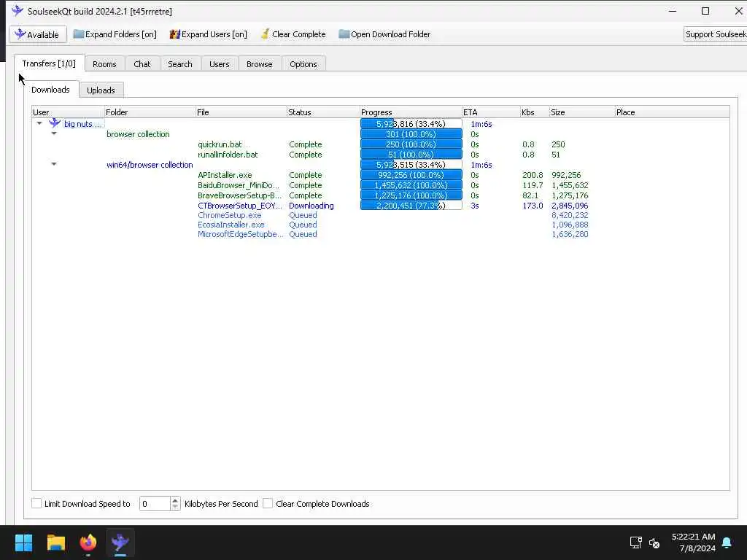Switch to the Transfers [1/0] tab
747x560 pixels.
(x=49, y=63)
